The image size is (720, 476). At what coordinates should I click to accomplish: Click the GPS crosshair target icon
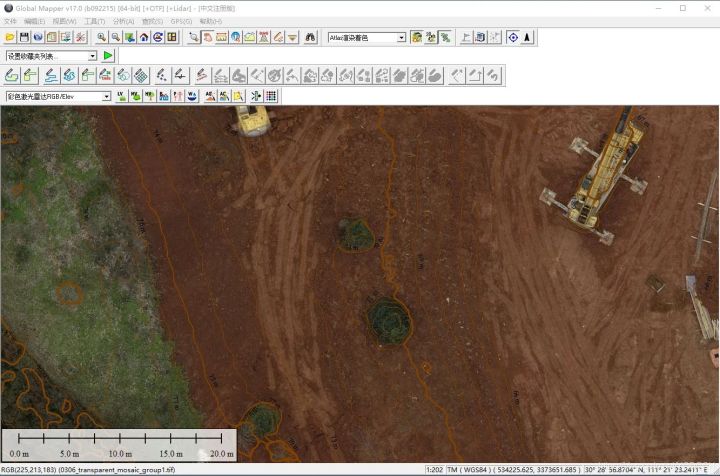point(512,37)
